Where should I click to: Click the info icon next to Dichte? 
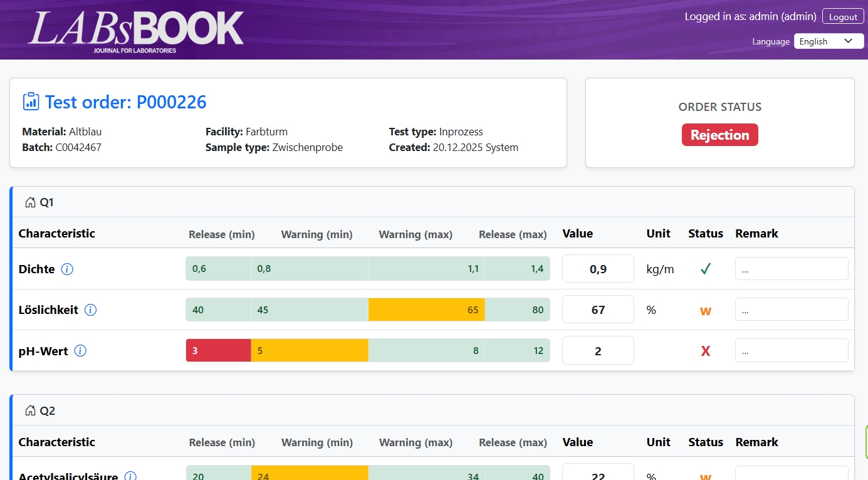click(67, 269)
